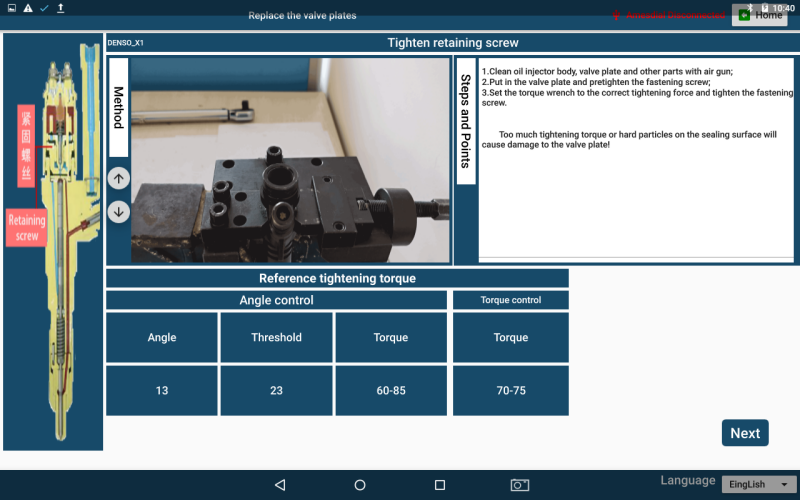Tap the Android back navigation icon
The image size is (800, 500).
coord(280,485)
